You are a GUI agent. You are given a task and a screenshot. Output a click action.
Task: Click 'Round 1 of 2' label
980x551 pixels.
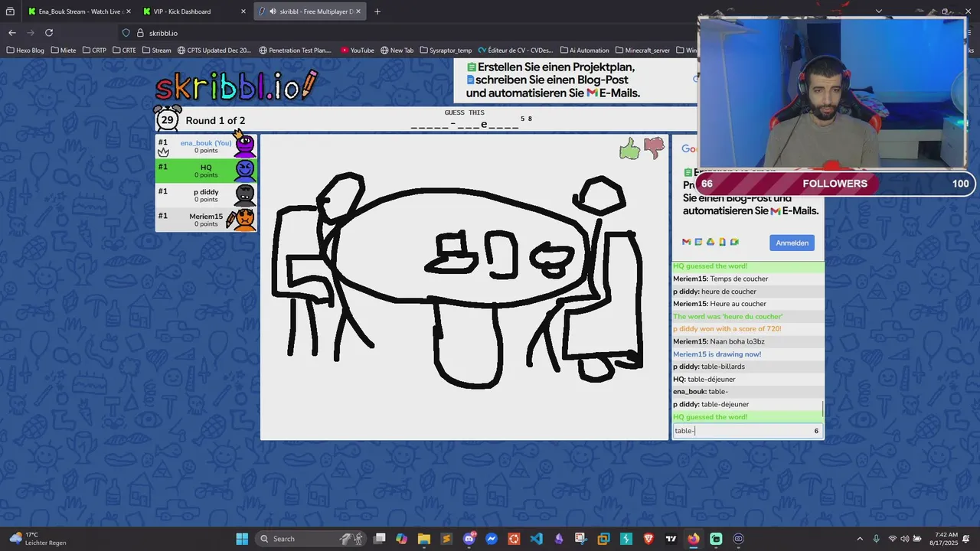tap(215, 121)
